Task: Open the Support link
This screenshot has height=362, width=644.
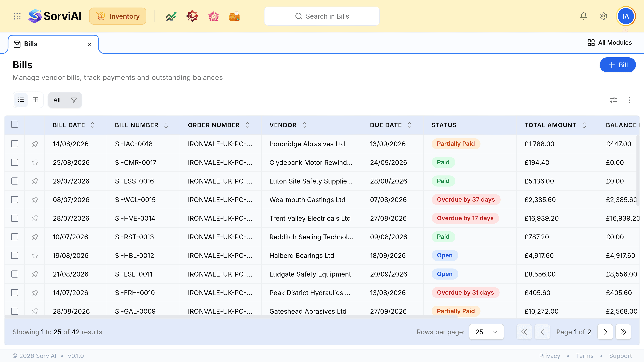Action: [x=620, y=356]
